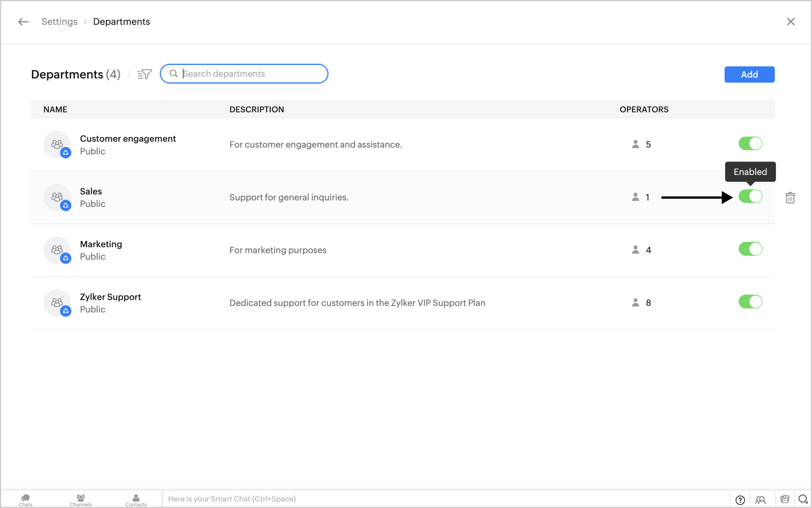The width and height of the screenshot is (812, 508).
Task: Close the Departments settings panel
Action: [791, 21]
